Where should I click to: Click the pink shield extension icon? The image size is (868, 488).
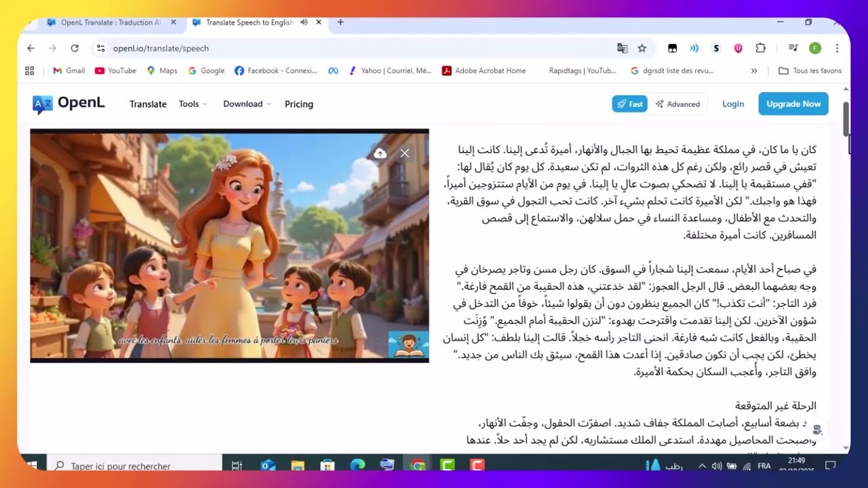pos(738,48)
